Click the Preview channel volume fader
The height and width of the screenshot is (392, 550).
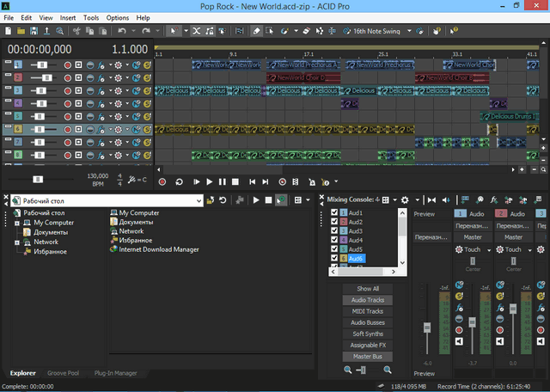tap(426, 328)
